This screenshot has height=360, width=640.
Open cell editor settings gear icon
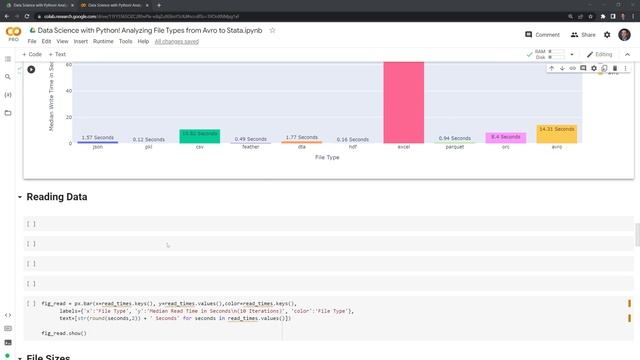(x=594, y=68)
